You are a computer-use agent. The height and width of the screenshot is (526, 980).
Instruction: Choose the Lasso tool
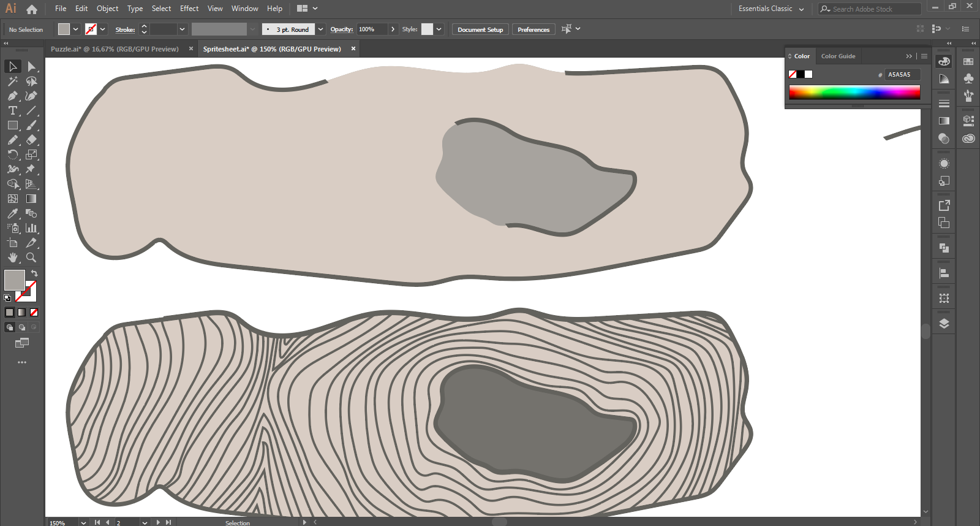coord(31,81)
